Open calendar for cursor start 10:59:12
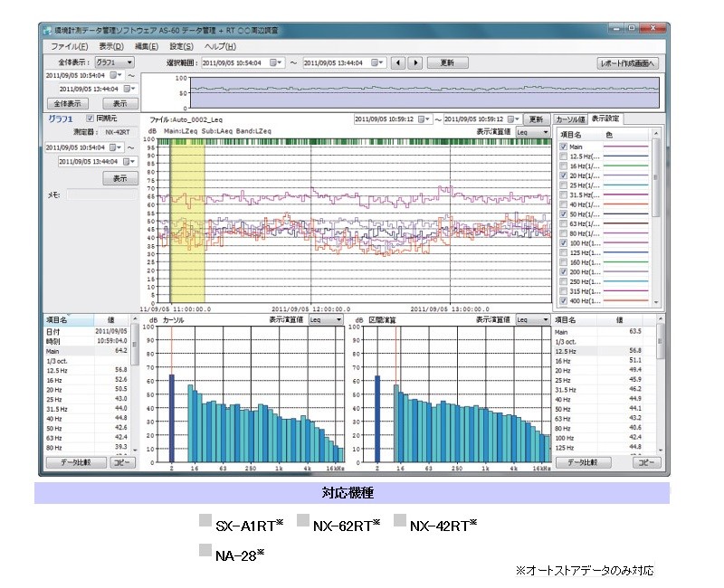724x588 pixels. [424, 119]
